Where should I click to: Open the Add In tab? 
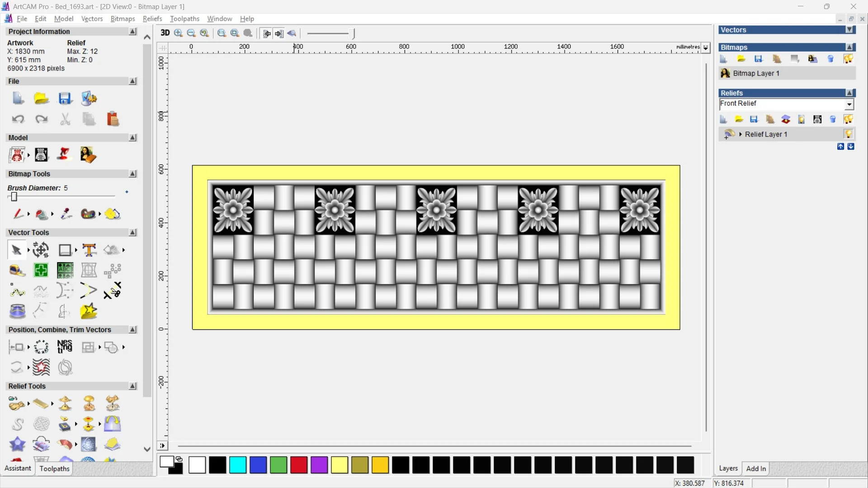click(x=756, y=469)
